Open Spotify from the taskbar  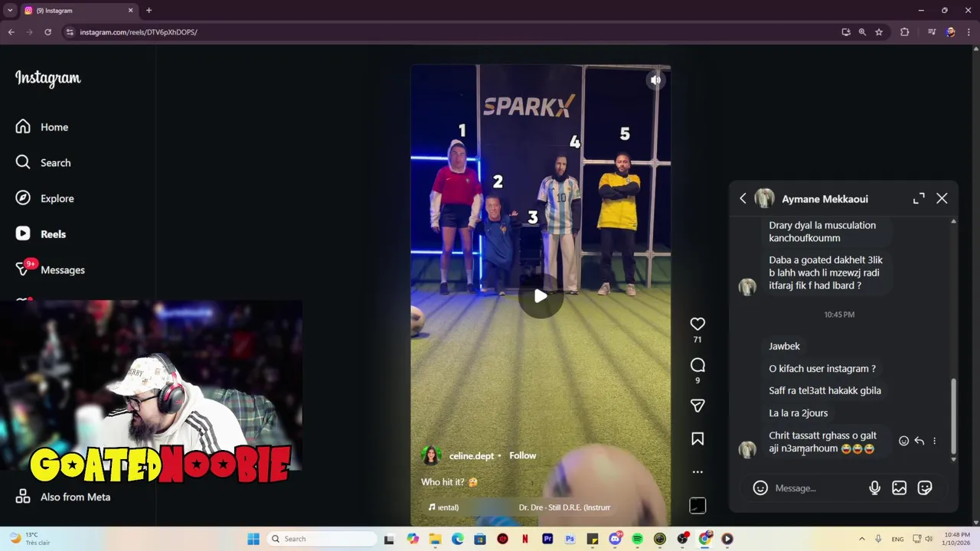click(637, 539)
